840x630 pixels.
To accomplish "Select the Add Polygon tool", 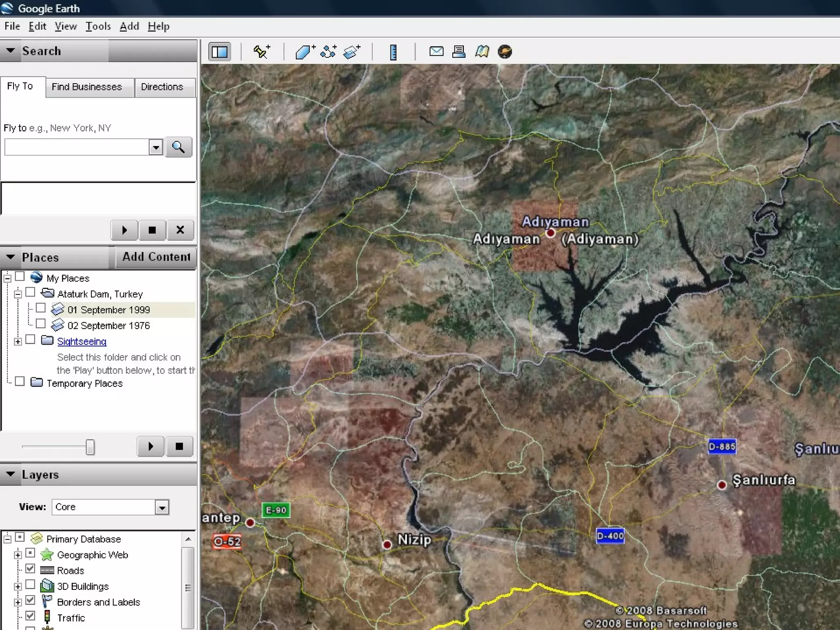I will pos(304,52).
